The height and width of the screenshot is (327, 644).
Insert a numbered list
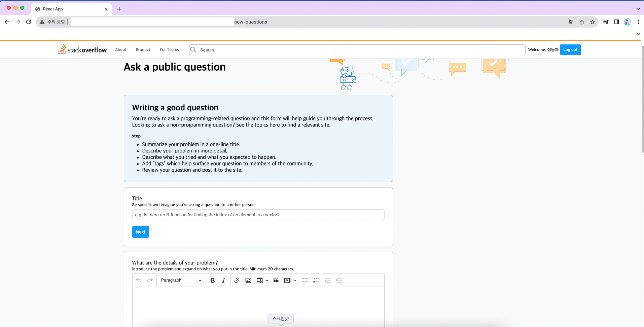tap(316, 280)
